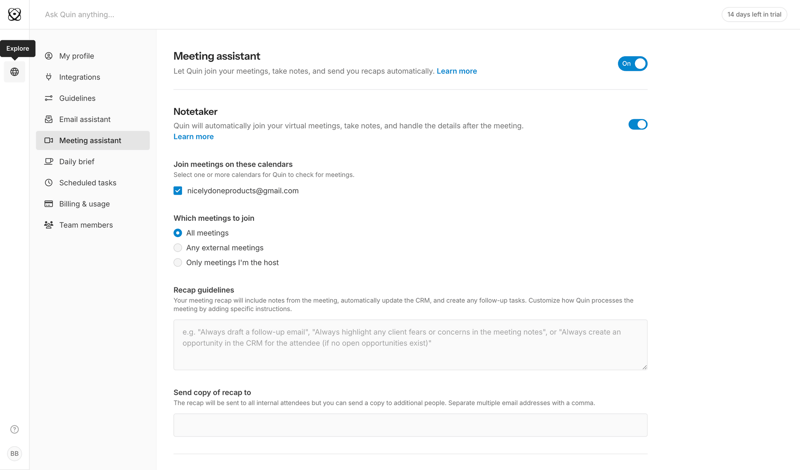Click Learn more under Notetaker

point(193,137)
